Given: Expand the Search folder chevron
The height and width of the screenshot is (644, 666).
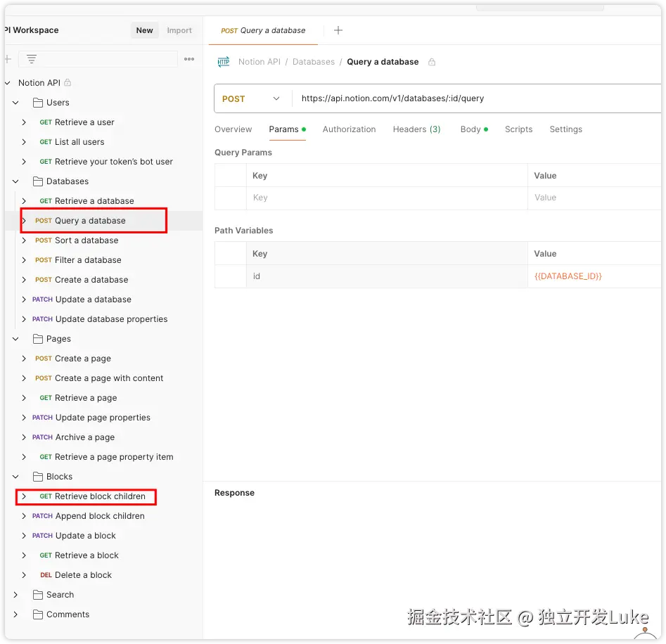Looking at the screenshot, I should click(15, 594).
